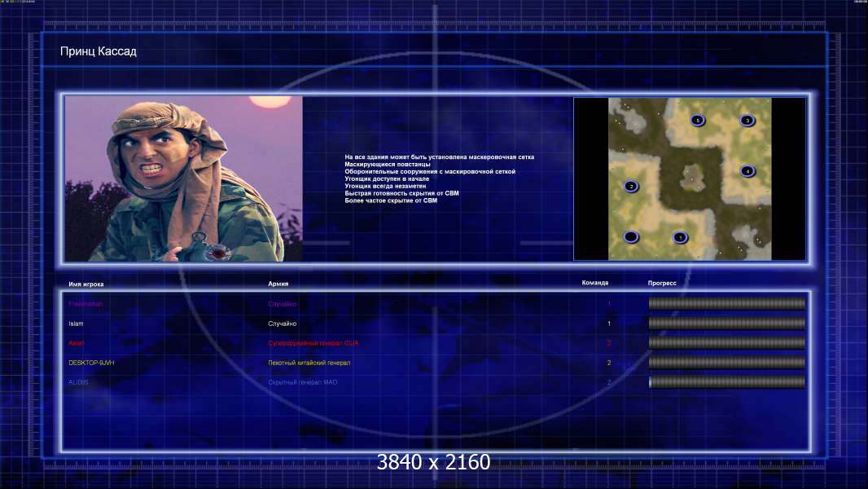Viewport: 868px width, 489px height.
Task: Click the team number in DESKTOP-9JVH's row
Action: click(x=609, y=363)
